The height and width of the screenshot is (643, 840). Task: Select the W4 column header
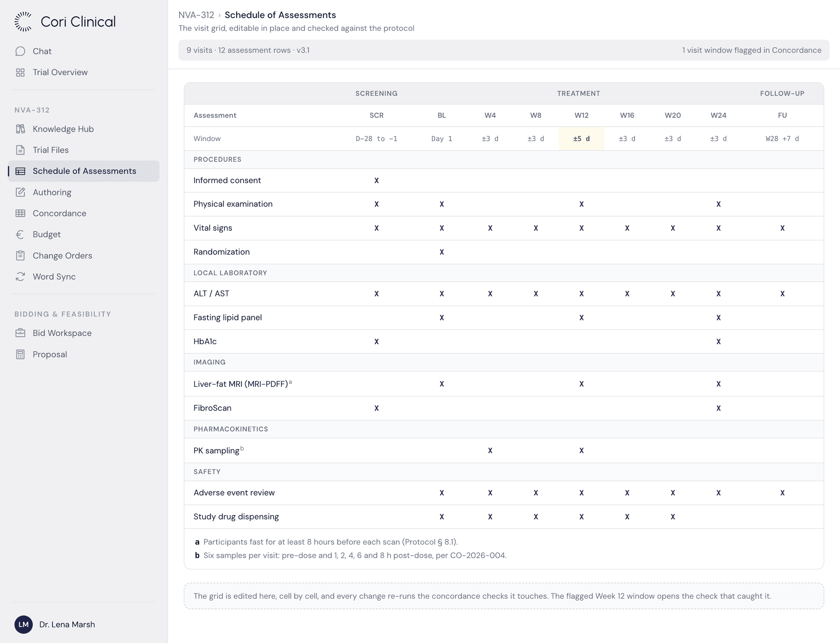[490, 116]
